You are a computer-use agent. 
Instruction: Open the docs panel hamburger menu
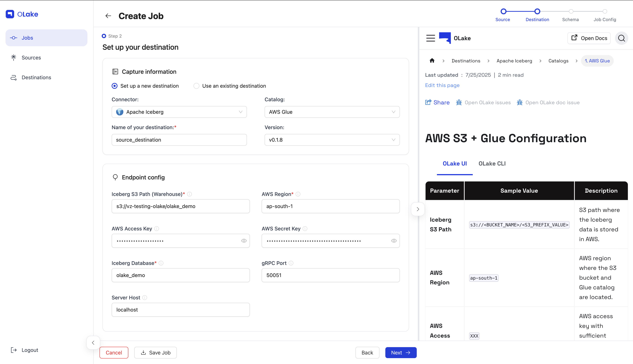431,38
